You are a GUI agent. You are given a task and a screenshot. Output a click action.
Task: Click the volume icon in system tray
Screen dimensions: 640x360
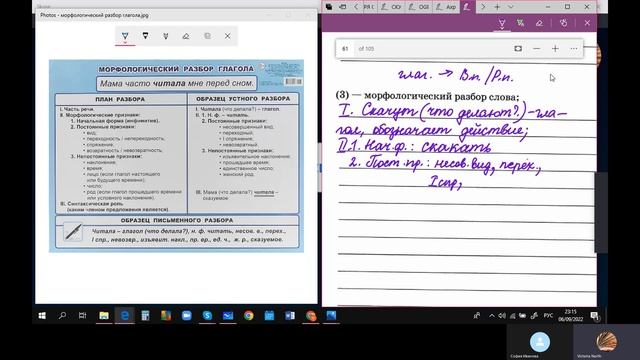click(x=502, y=316)
